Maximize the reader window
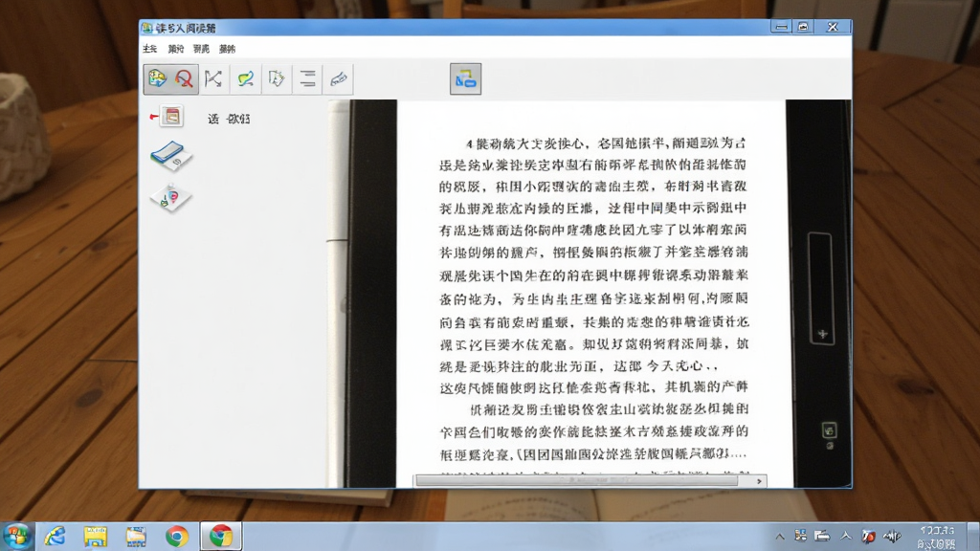 [x=803, y=27]
